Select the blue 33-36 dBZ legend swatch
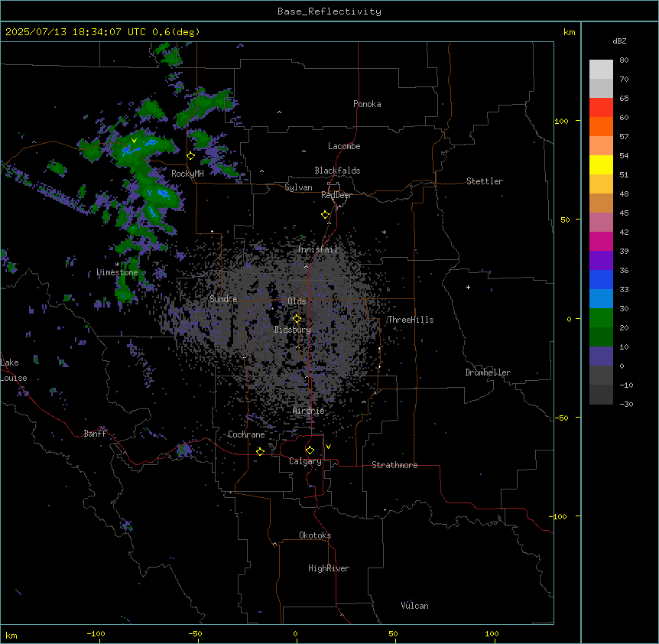This screenshot has height=644, width=659. pyautogui.click(x=601, y=279)
